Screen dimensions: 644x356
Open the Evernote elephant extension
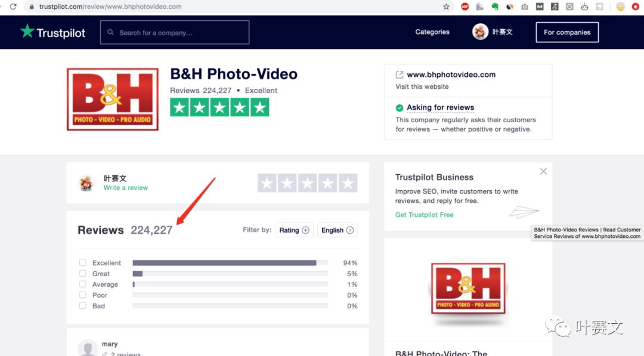(495, 7)
